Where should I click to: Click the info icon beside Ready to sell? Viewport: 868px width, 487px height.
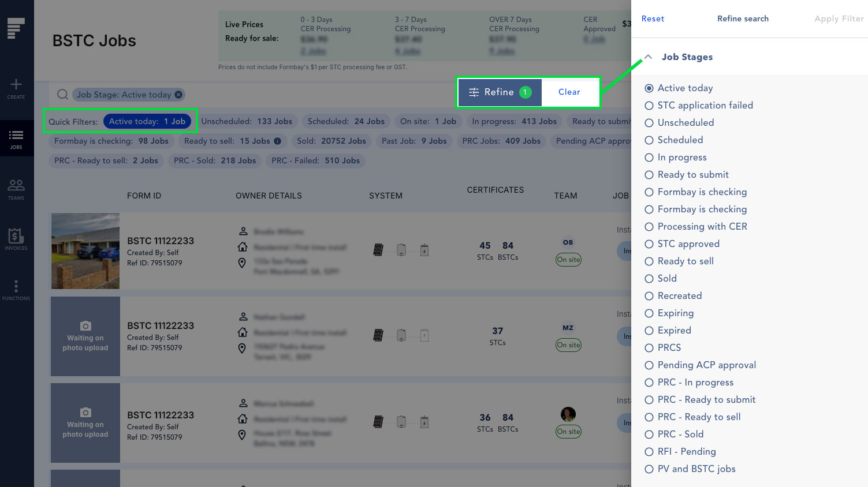point(278,141)
